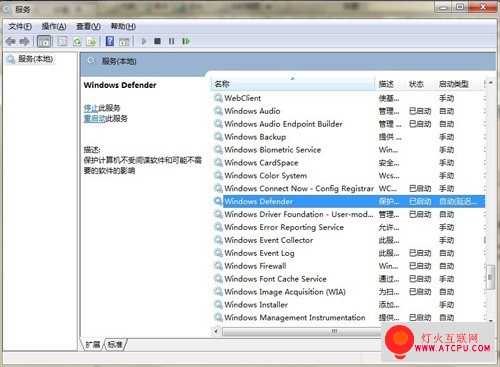
Task: Switch to the 标准 tab
Action: pyautogui.click(x=115, y=344)
